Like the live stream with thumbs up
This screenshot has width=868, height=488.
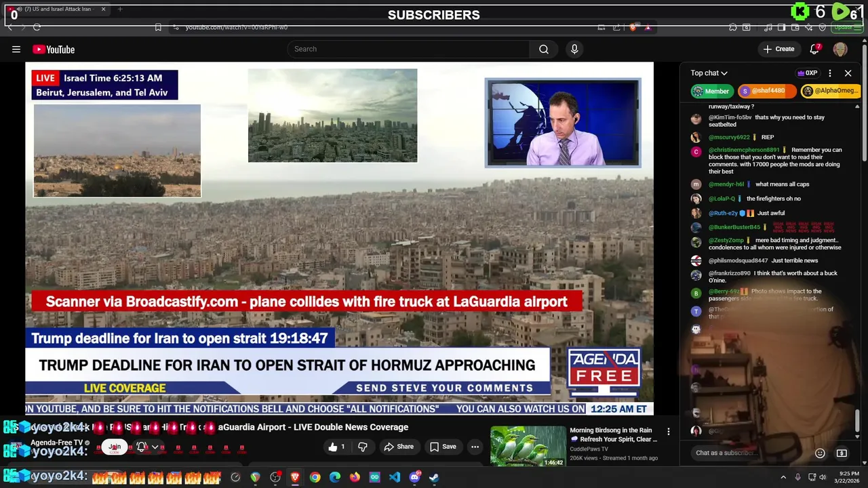tap(337, 447)
